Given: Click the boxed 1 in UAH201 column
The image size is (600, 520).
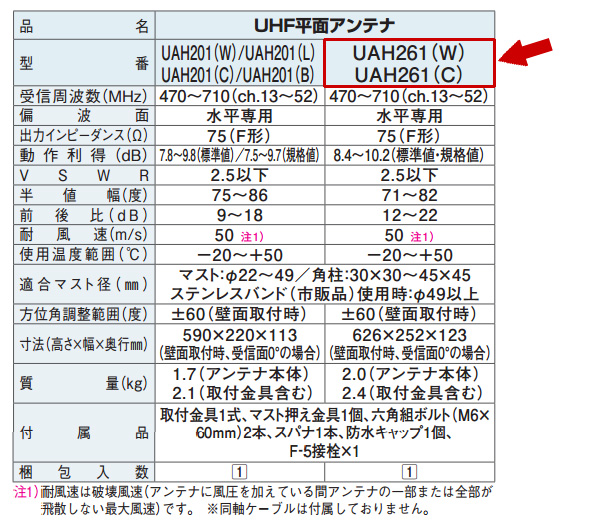Looking at the screenshot, I should click(x=241, y=471).
